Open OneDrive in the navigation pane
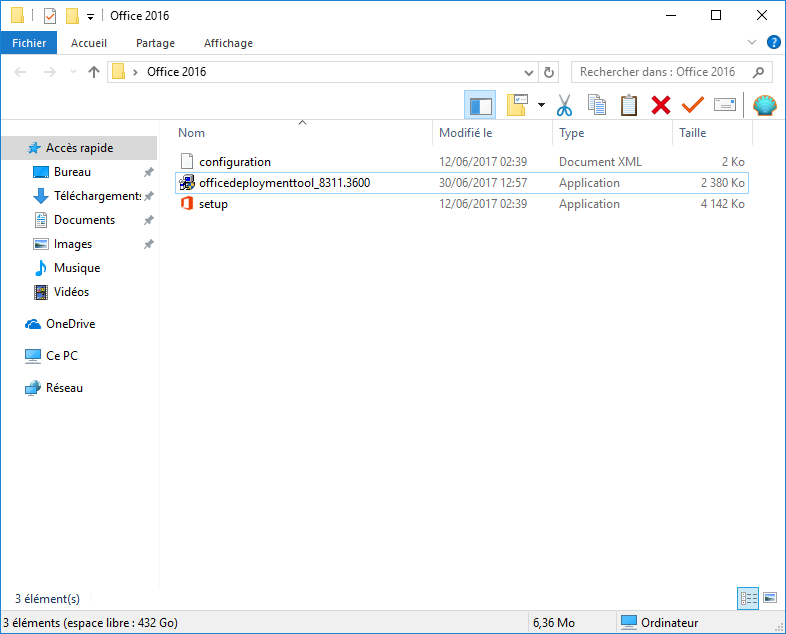 click(70, 324)
